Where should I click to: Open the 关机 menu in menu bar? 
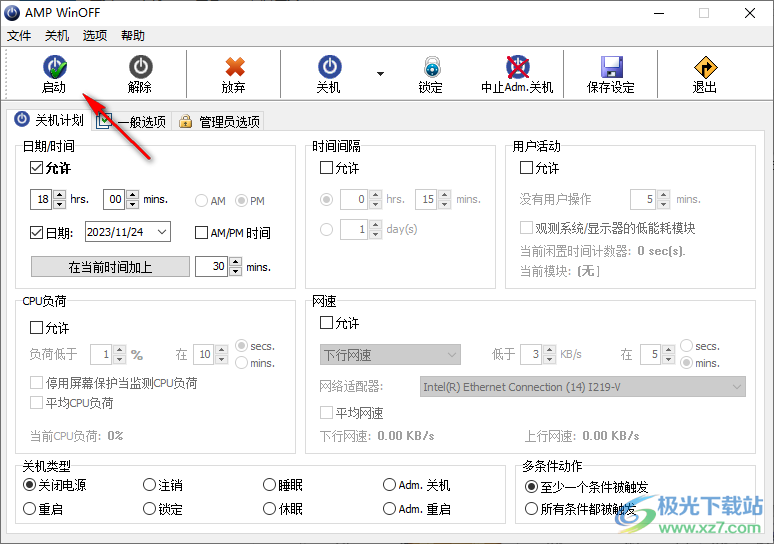[x=57, y=36]
